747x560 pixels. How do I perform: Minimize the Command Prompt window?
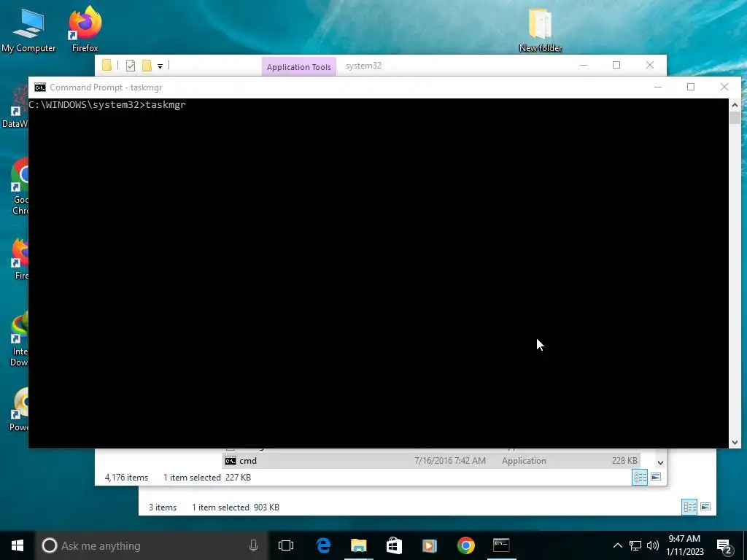[658, 87]
